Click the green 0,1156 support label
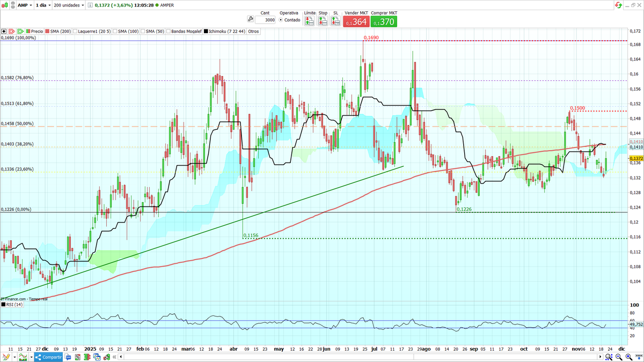This screenshot has width=644, height=362. [x=251, y=235]
